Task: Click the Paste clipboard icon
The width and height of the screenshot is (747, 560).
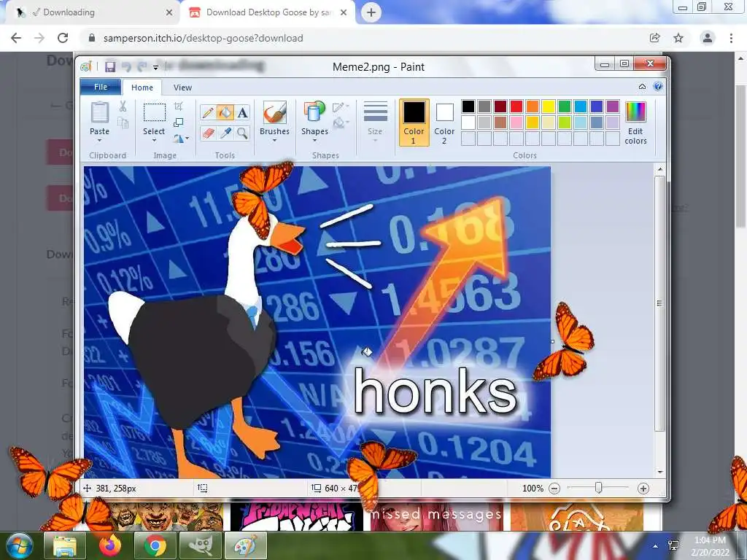Action: point(99,113)
